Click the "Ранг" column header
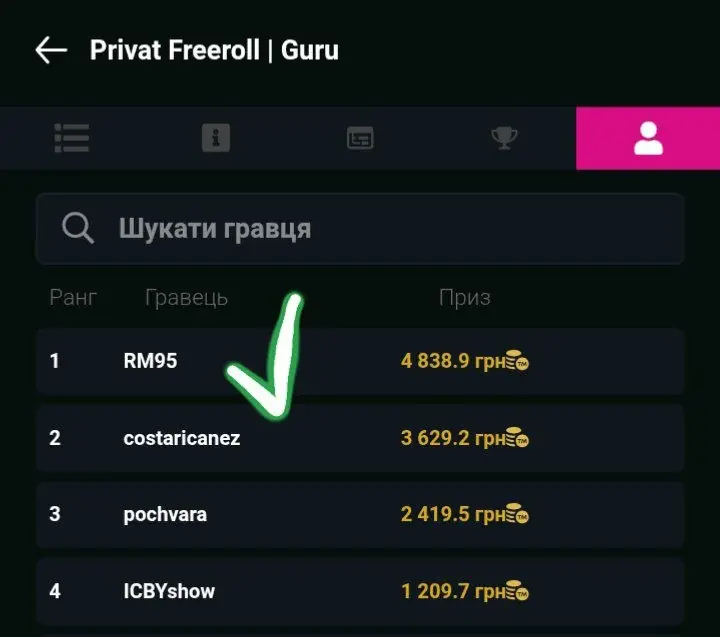 (x=73, y=298)
